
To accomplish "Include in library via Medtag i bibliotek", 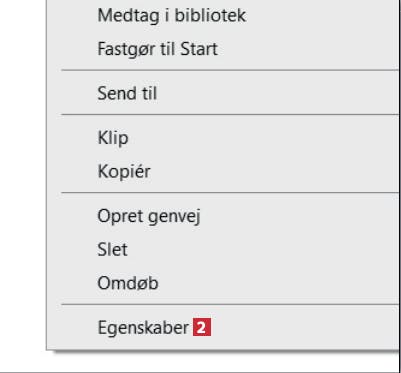I will [x=223, y=15].
